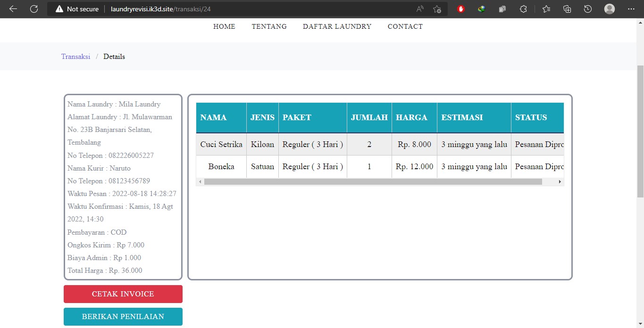Click the table's right horizontal scroll arrow
Image resolution: width=644 pixels, height=328 pixels.
point(560,181)
